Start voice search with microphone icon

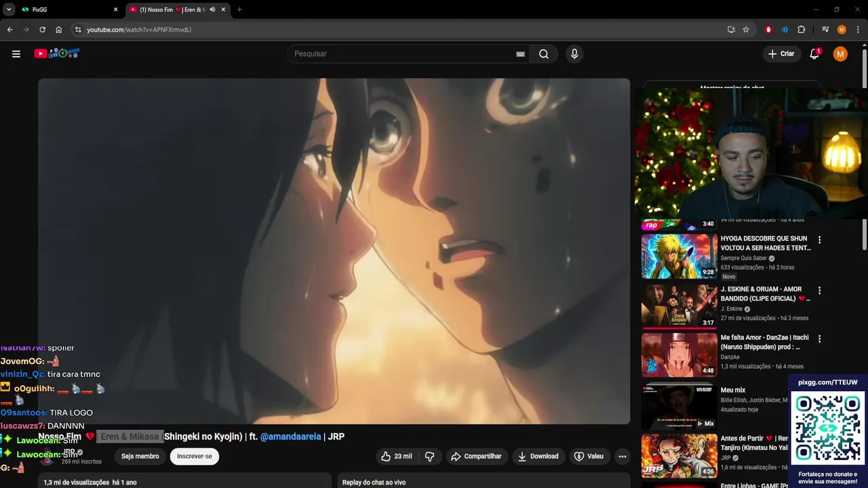click(574, 54)
